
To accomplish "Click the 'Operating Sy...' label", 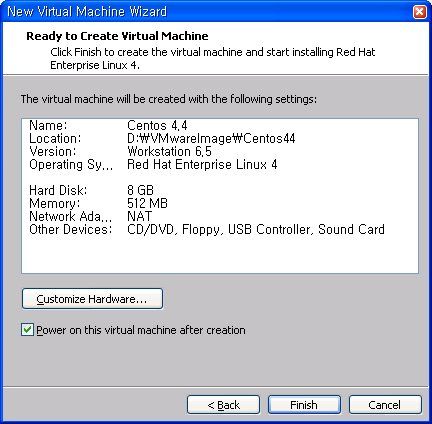I will coord(71,165).
